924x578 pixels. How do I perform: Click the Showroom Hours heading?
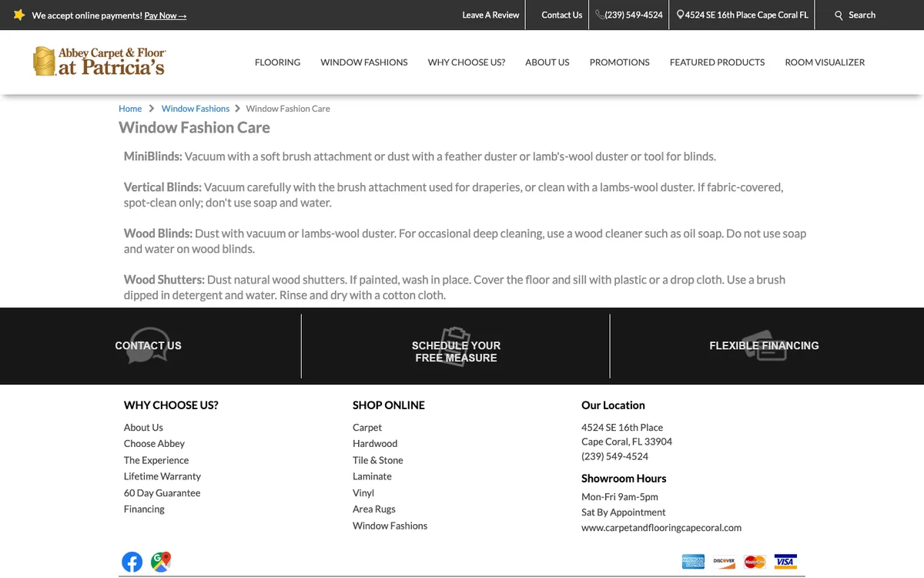(624, 479)
